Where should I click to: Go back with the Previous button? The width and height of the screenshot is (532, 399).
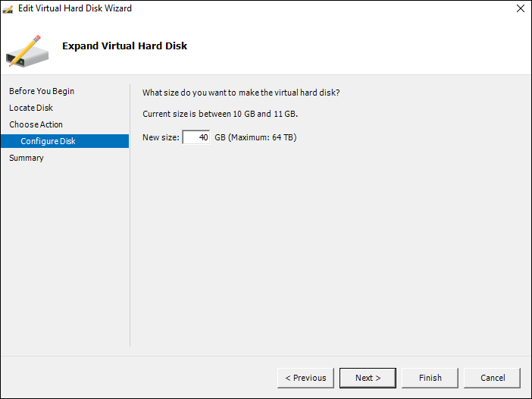[x=305, y=378]
